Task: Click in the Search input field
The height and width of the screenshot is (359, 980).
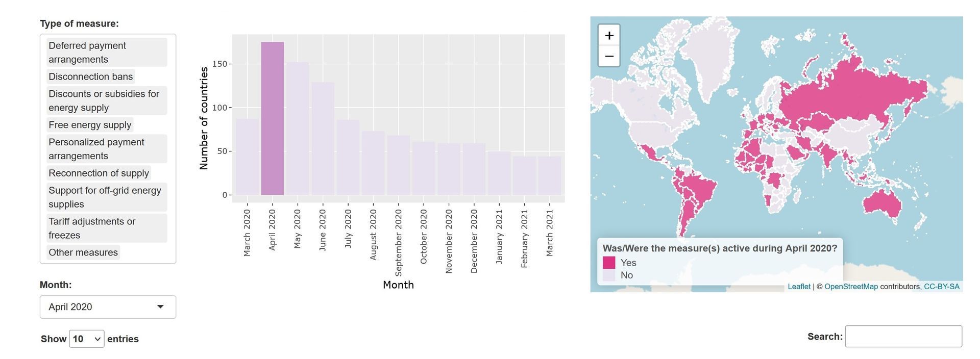Action: coord(903,337)
